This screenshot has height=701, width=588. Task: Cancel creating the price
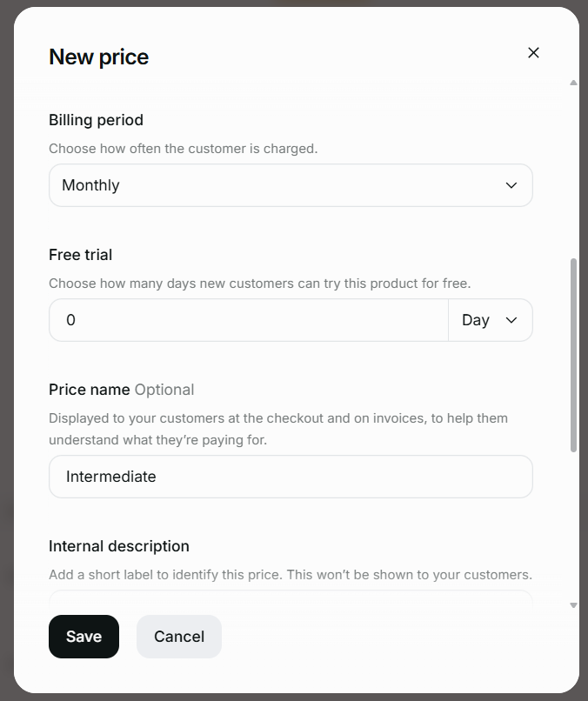click(x=178, y=636)
